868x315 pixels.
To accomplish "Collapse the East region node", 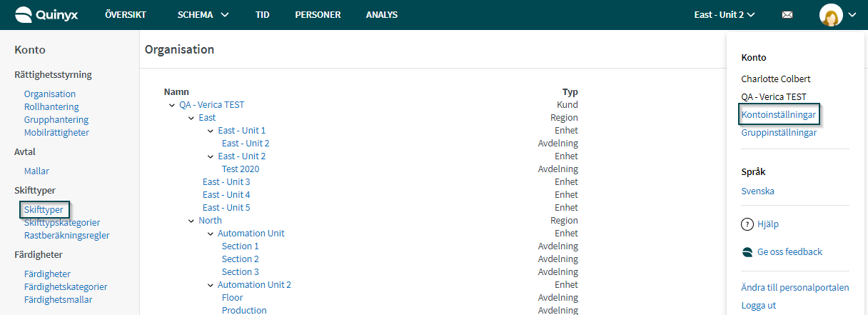I will 191,118.
